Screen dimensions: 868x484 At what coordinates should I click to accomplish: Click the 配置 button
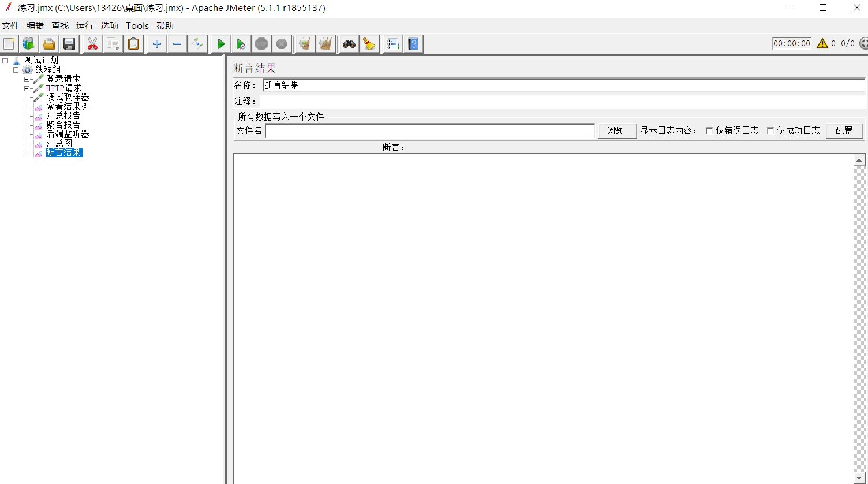pyautogui.click(x=844, y=131)
